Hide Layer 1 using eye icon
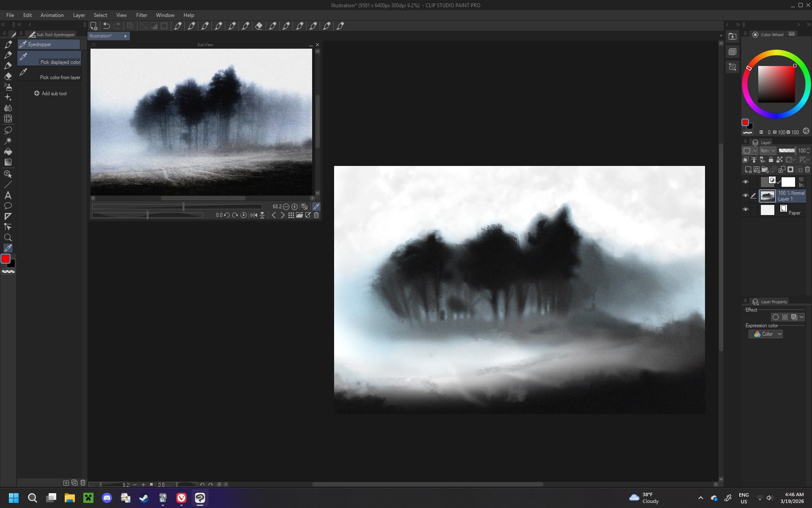Viewport: 812px width, 508px height. [x=746, y=196]
